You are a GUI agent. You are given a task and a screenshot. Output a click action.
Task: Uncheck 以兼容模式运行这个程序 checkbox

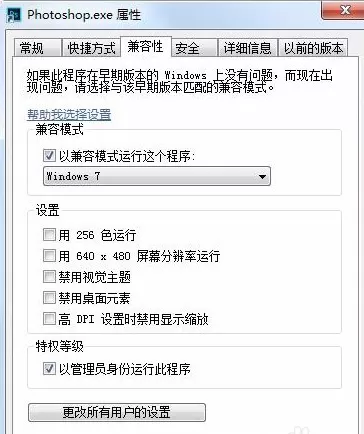[x=49, y=155]
